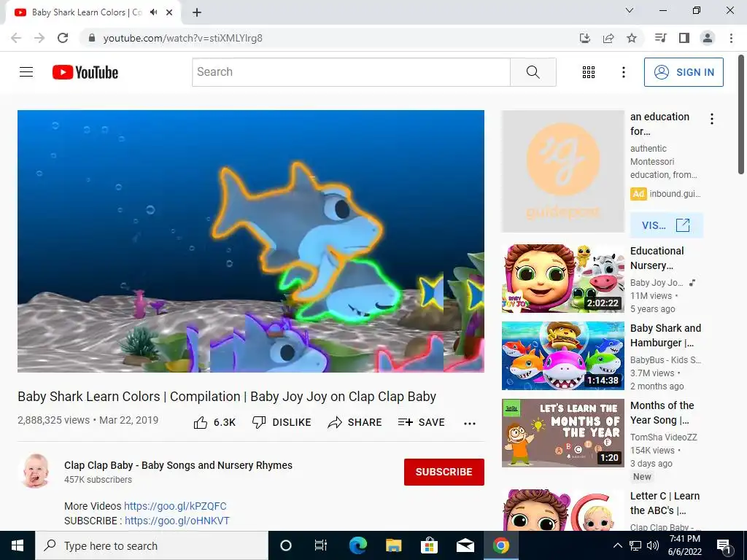Screen dimensions: 747x560
Task: Open the BabyBus channel name text
Action: pyautogui.click(x=665, y=360)
